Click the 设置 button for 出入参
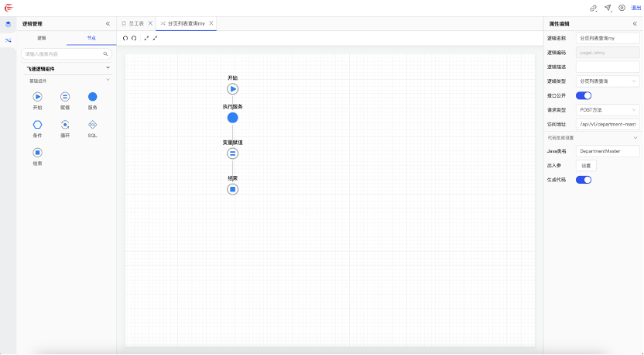The height and width of the screenshot is (355, 644). 586,166
